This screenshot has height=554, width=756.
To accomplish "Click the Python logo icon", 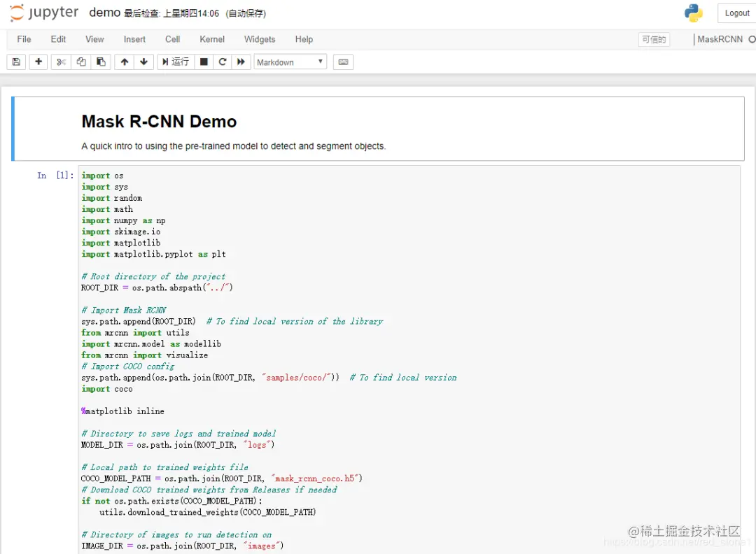I will point(693,13).
